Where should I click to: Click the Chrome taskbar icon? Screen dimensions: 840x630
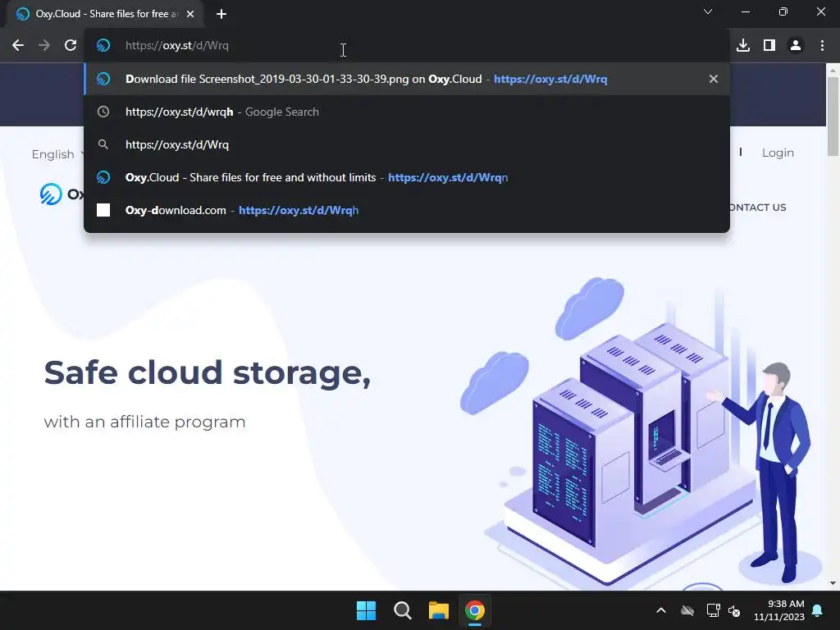tap(475, 610)
